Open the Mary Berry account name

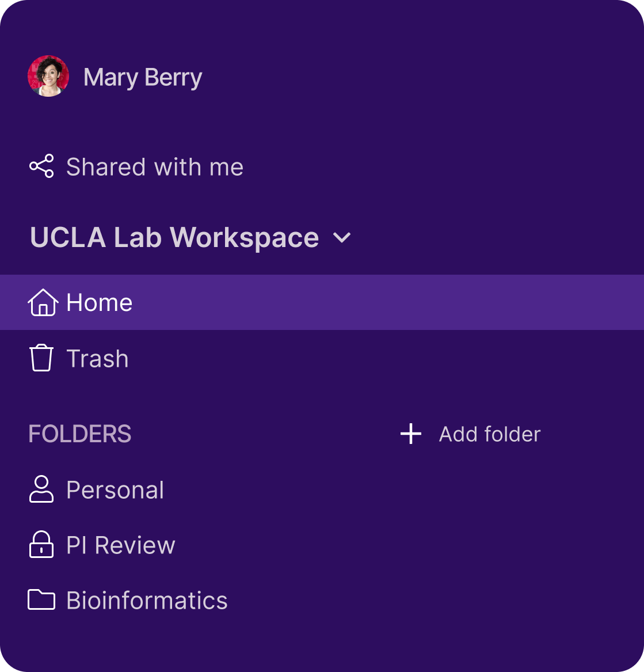pyautogui.click(x=143, y=77)
